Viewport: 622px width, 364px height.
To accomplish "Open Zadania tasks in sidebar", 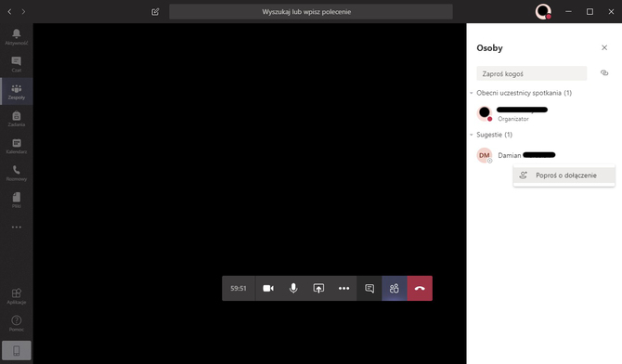I will [17, 119].
